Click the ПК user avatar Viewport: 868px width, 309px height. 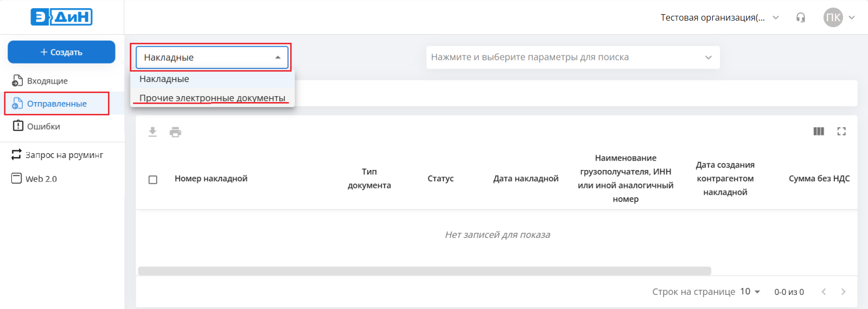[x=833, y=17]
